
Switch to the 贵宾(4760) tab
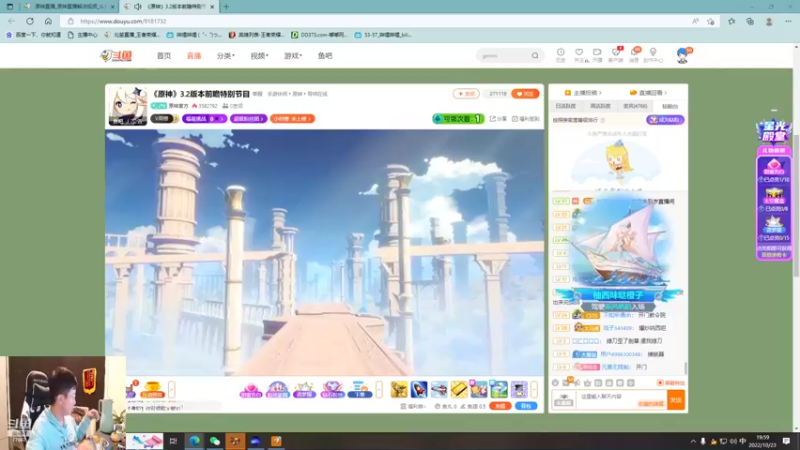[635, 106]
